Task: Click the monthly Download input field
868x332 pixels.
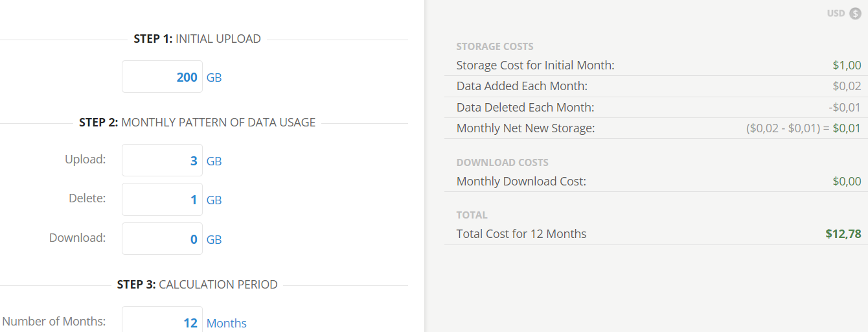Action: (162, 239)
